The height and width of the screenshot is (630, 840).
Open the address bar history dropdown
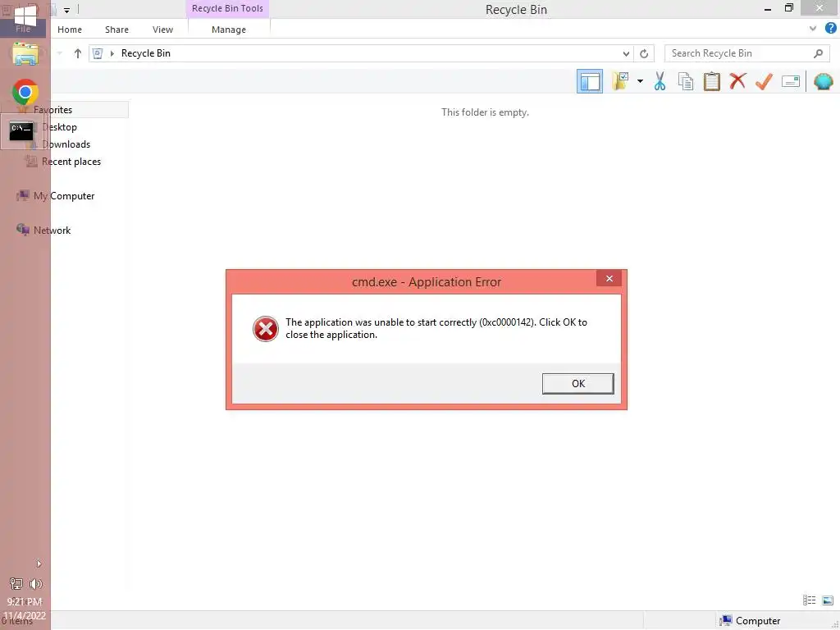point(626,53)
